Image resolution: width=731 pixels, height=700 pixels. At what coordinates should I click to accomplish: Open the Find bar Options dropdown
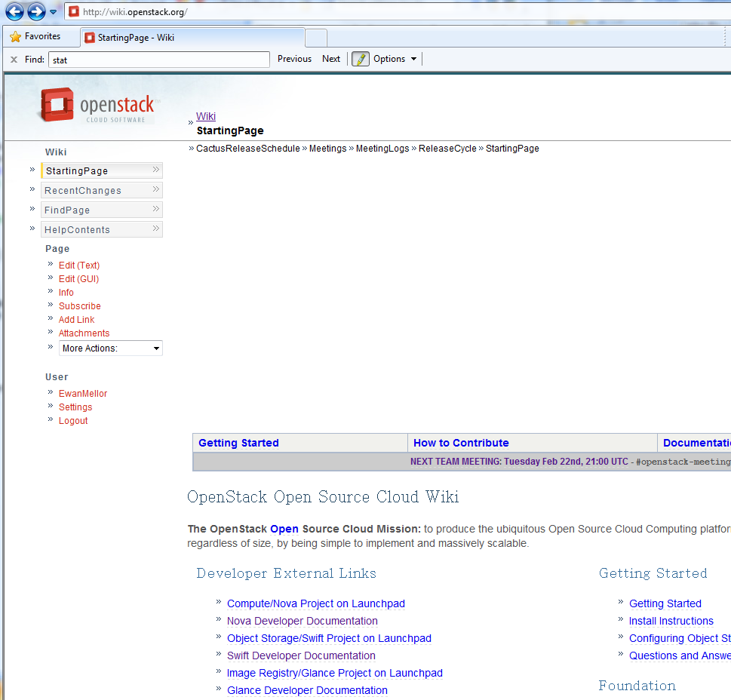click(x=395, y=59)
